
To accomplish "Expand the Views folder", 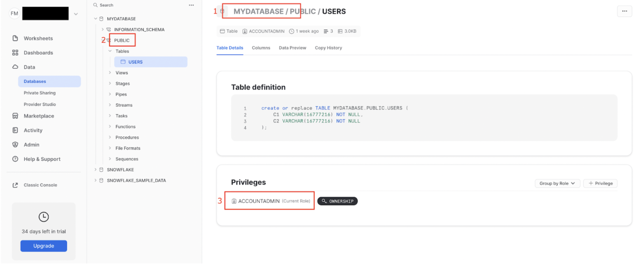I will [x=110, y=73].
